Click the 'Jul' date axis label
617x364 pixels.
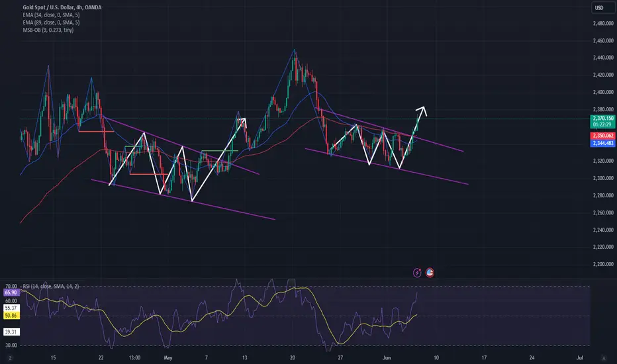(x=580, y=357)
